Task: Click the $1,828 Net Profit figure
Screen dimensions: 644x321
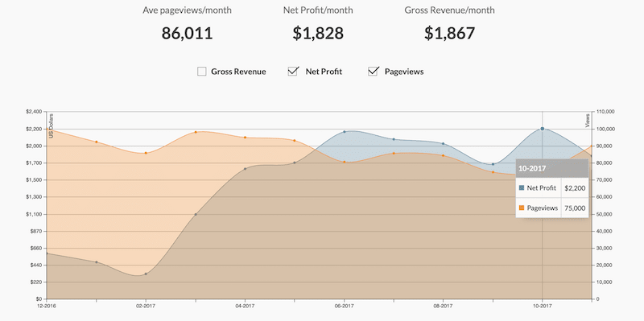Action: (318, 33)
